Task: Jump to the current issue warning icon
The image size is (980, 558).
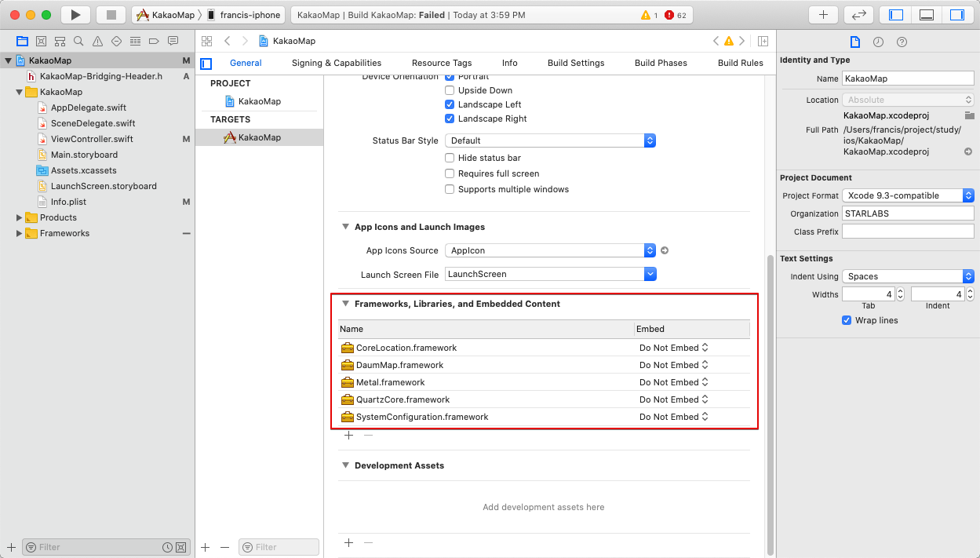Action: click(728, 41)
